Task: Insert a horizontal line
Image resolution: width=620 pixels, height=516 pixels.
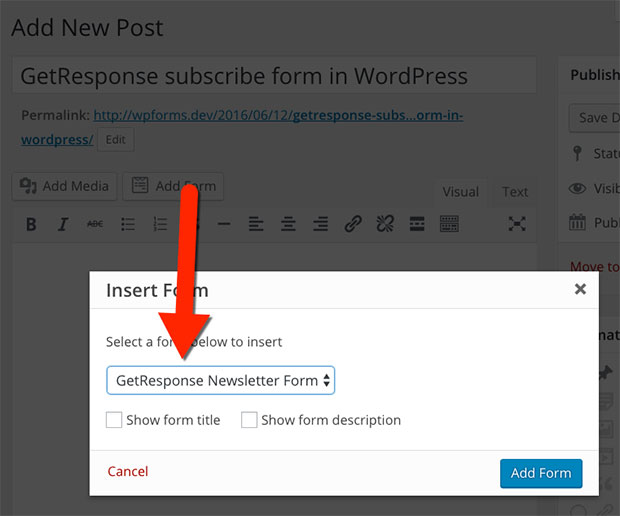Action: 224,224
